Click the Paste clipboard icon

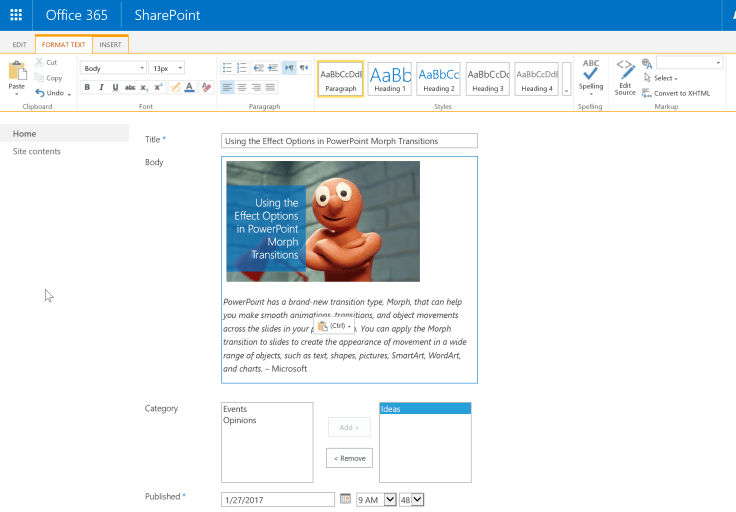(x=18, y=71)
